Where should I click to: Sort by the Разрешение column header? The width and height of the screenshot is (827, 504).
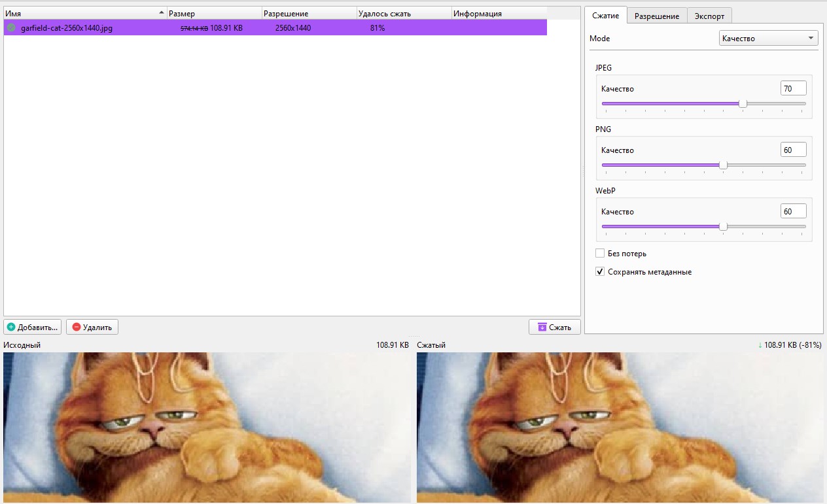coord(309,13)
